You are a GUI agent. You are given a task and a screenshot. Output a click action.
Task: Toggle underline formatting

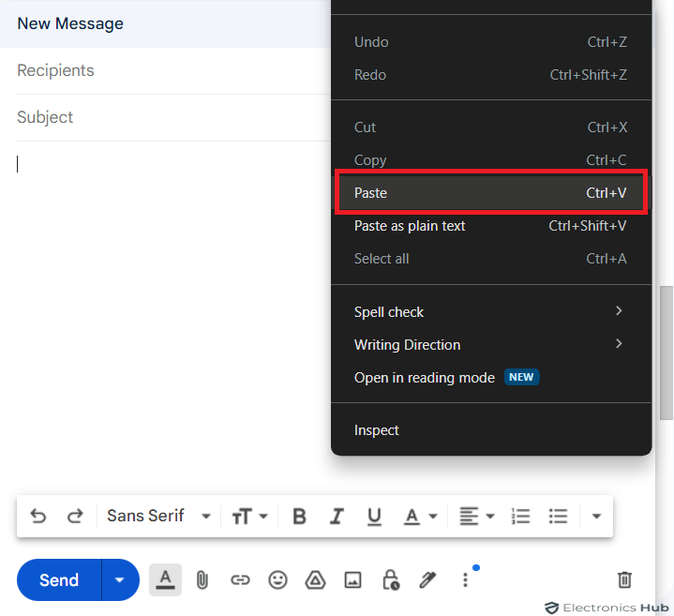click(374, 516)
